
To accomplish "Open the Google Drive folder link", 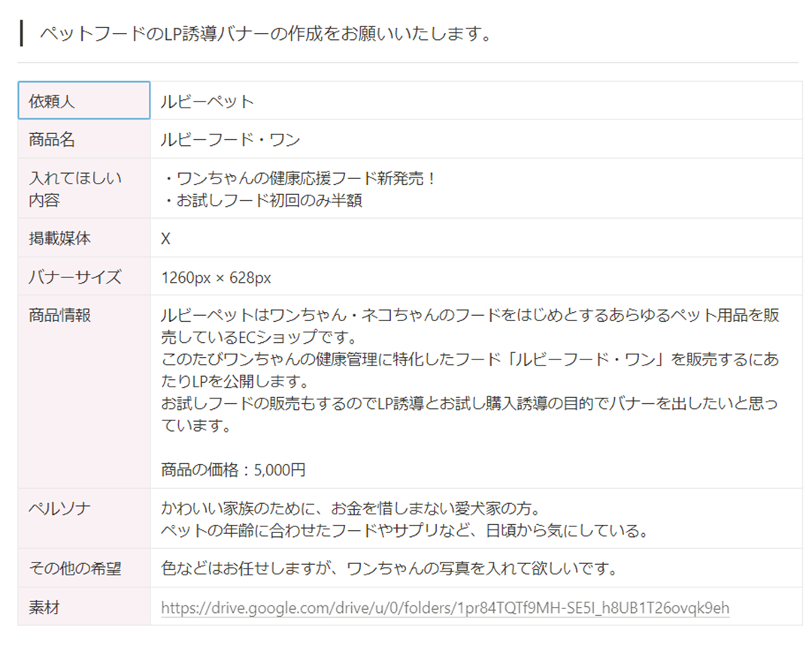I will 445,608.
